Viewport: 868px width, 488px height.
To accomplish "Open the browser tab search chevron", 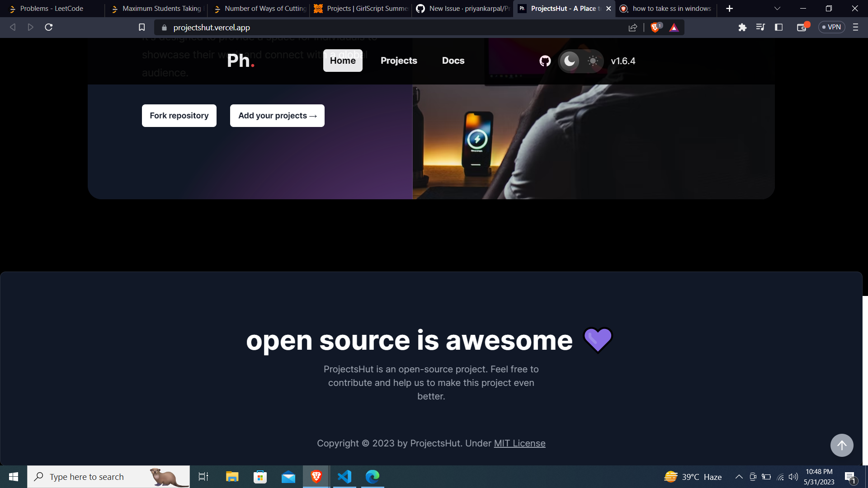I will click(x=777, y=8).
